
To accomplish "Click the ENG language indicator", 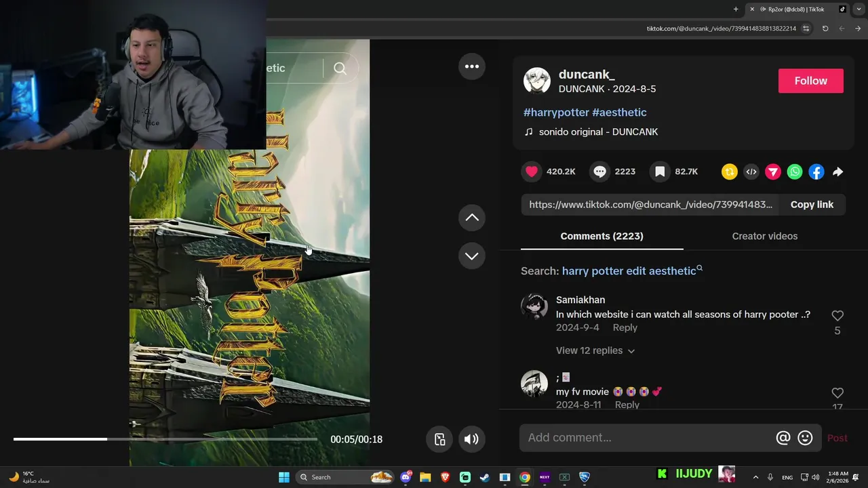I will click(x=787, y=477).
